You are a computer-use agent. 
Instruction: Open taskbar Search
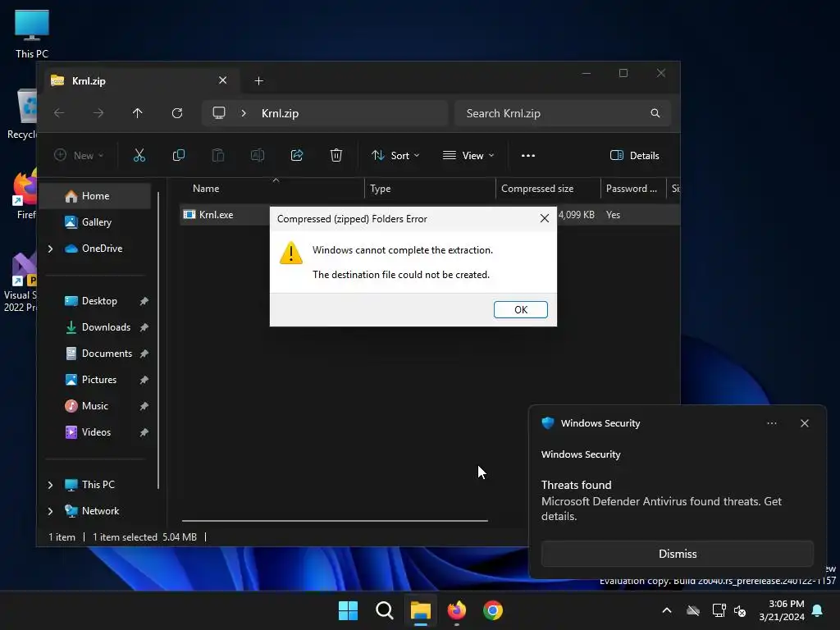384,610
